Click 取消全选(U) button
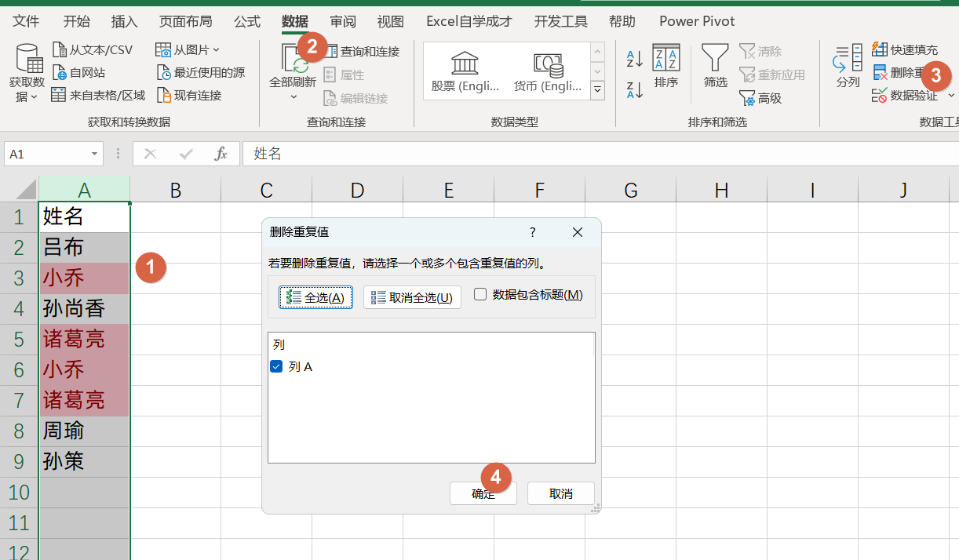Screen dimensions: 959x560 coord(412,297)
